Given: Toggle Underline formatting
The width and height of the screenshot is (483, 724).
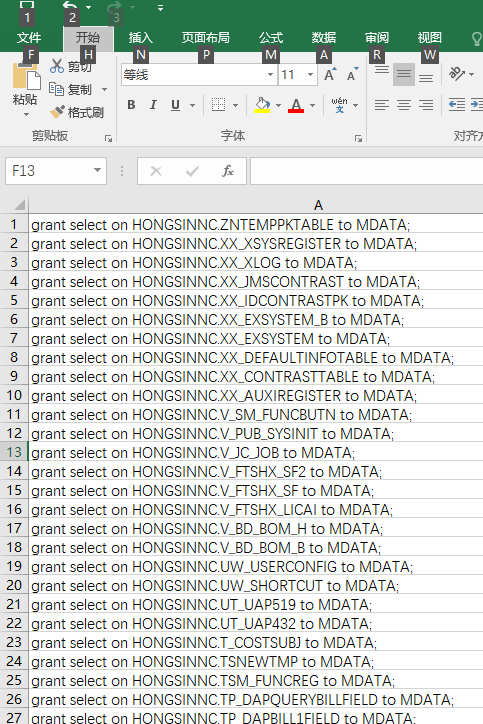Looking at the screenshot, I should point(175,105).
